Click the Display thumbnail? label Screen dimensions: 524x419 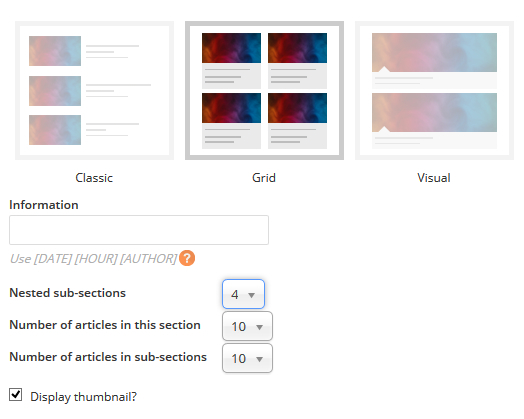(x=84, y=397)
